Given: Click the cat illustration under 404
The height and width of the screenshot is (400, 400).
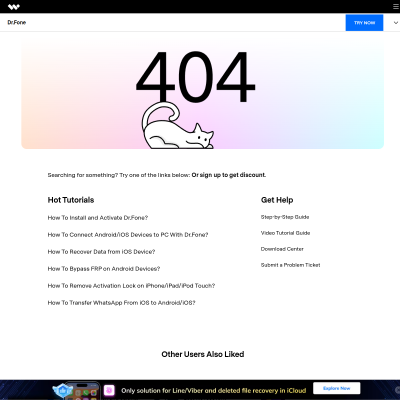Looking at the screenshot, I should [177, 126].
